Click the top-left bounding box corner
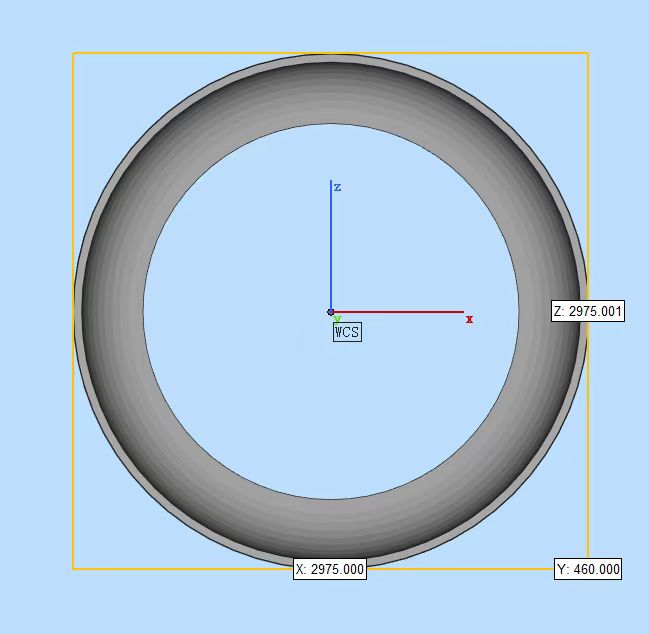The image size is (649, 634). 73,53
